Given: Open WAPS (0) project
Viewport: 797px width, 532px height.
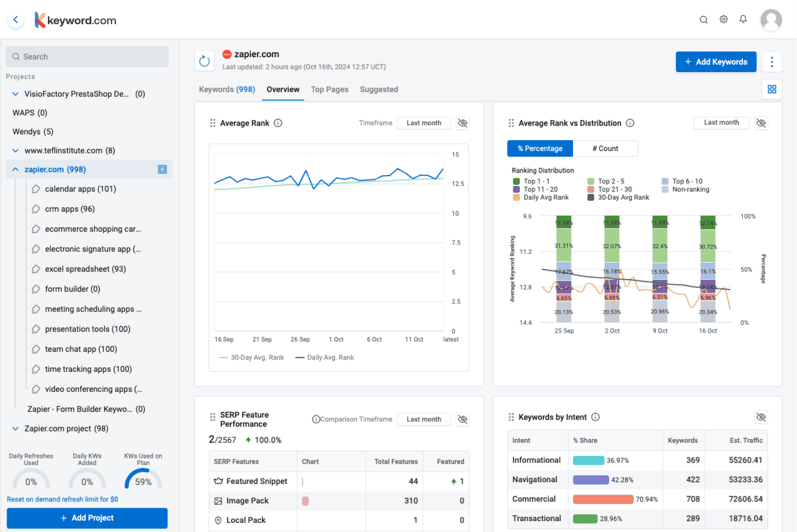Looking at the screenshot, I should [30, 113].
